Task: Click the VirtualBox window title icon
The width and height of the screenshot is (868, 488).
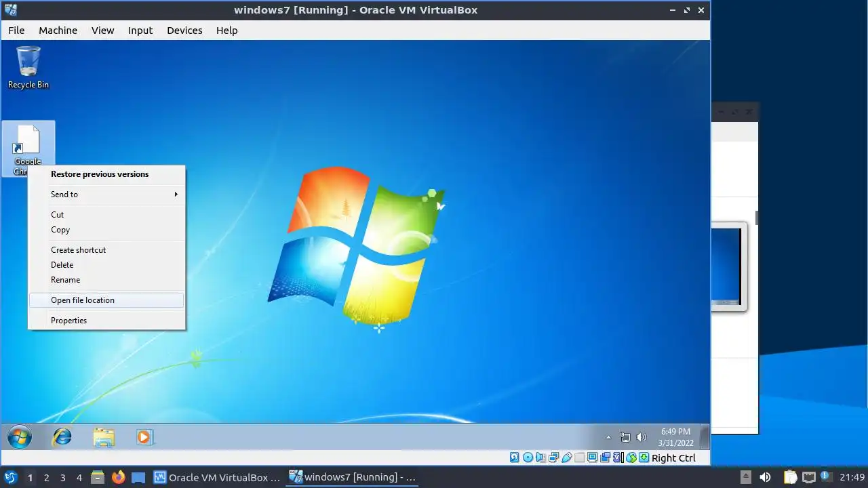Action: pyautogui.click(x=11, y=9)
